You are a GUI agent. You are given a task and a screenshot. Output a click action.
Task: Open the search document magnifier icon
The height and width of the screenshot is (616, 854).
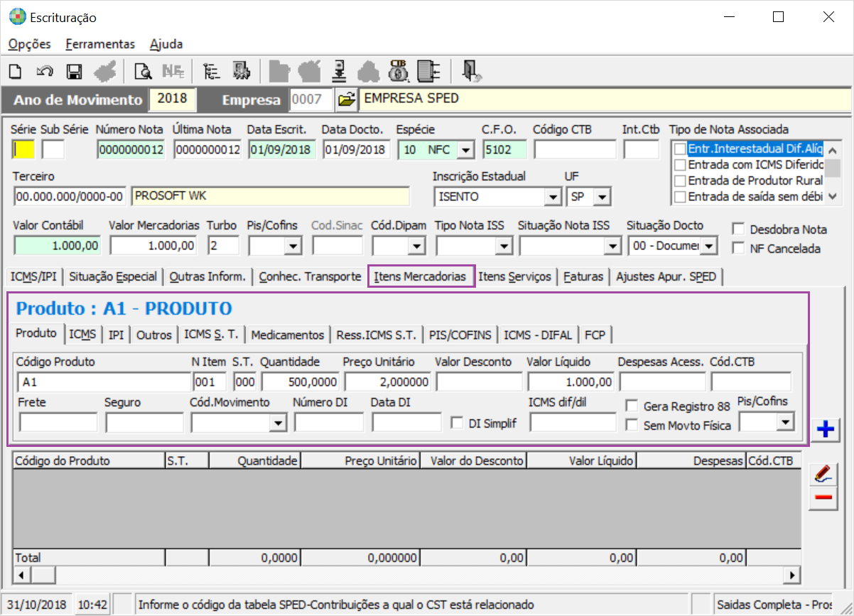143,71
